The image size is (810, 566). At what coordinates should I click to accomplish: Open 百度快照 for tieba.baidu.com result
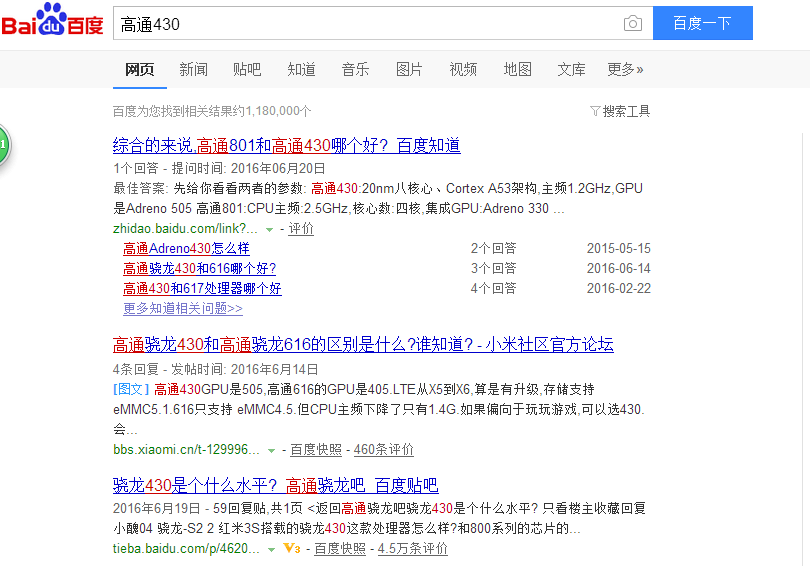(x=340, y=548)
